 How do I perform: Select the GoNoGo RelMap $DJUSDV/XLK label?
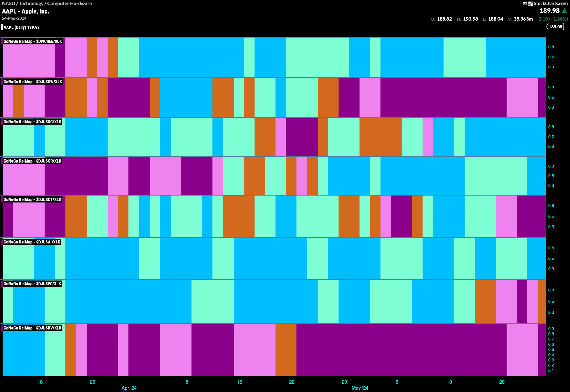pos(33,328)
